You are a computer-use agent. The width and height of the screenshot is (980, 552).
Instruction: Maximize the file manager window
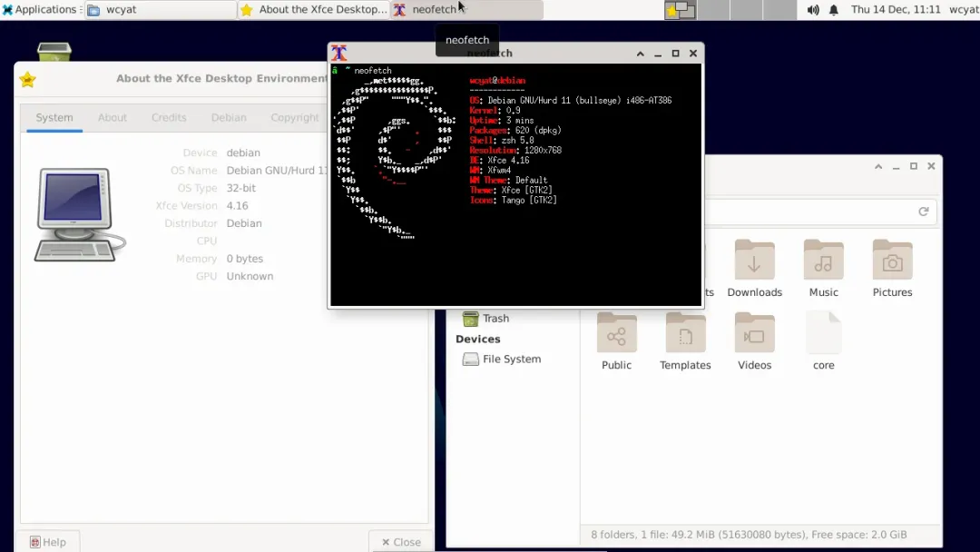tap(913, 166)
